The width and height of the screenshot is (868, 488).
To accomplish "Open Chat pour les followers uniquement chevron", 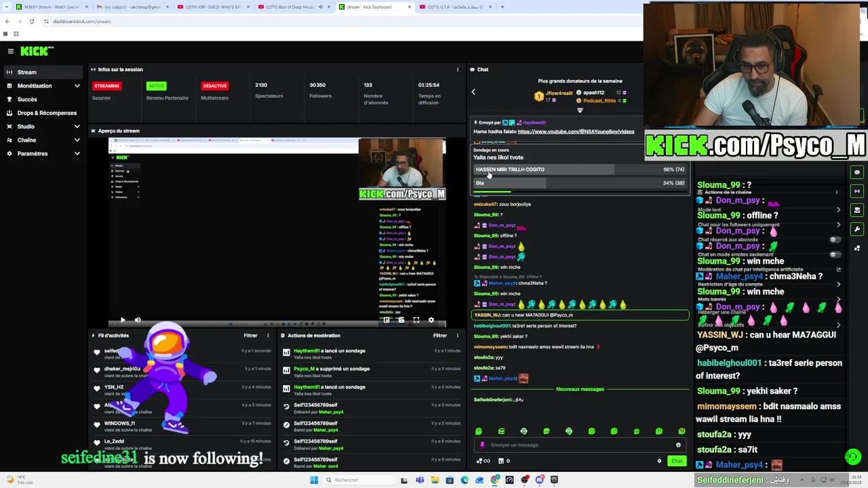I will click(x=838, y=224).
